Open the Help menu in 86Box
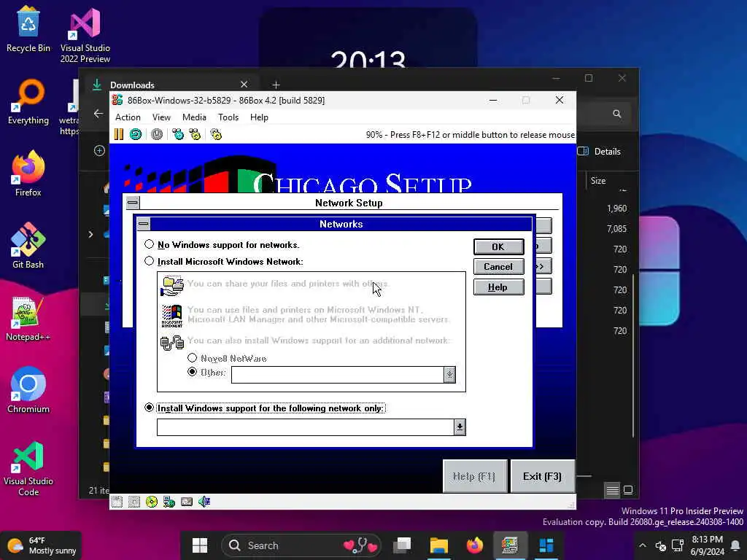 click(259, 117)
